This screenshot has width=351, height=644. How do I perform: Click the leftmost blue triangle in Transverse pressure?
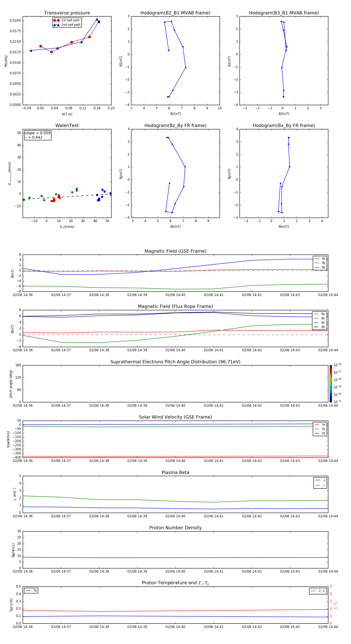[x=31, y=51]
